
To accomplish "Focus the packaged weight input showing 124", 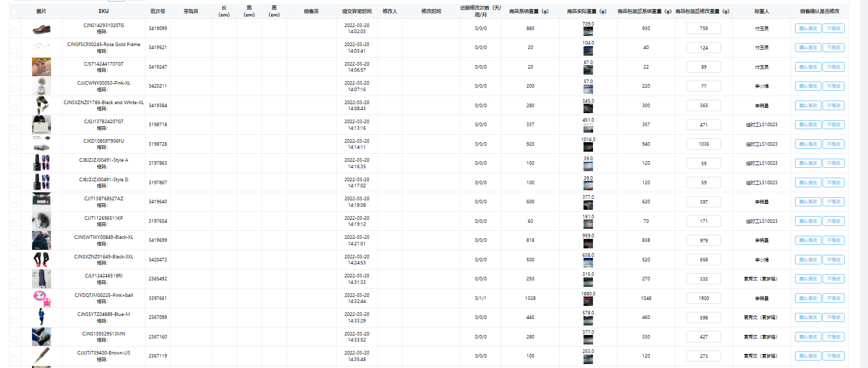I will pyautogui.click(x=703, y=48).
